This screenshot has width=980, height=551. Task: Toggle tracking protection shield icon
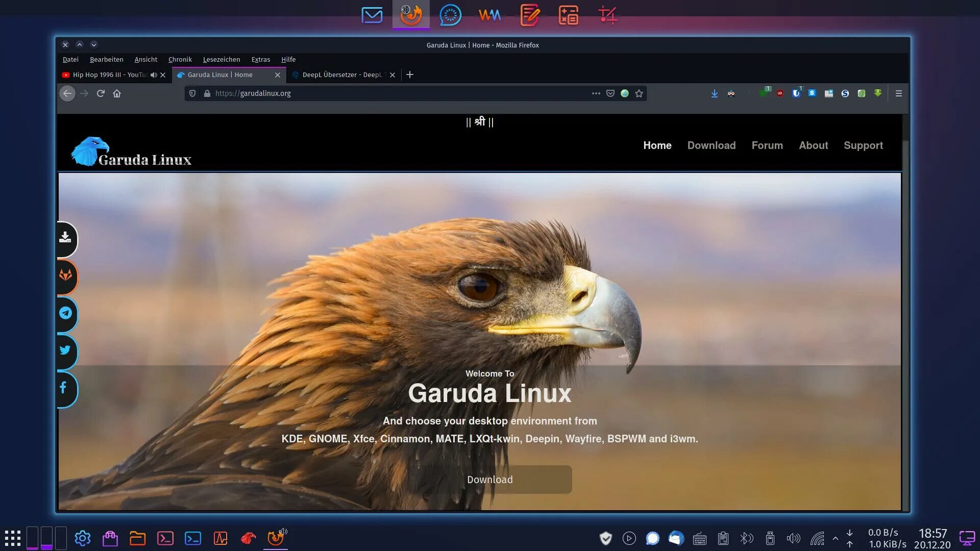click(192, 93)
